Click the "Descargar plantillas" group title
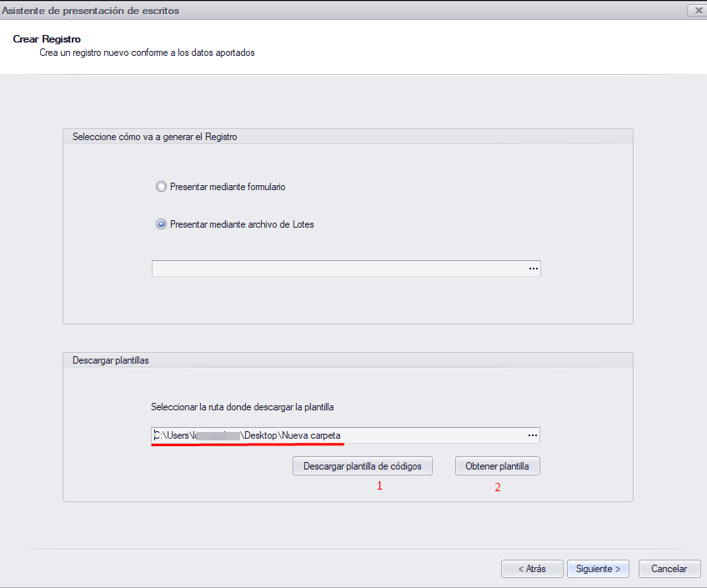Viewport: 707px width, 588px height. 111,360
